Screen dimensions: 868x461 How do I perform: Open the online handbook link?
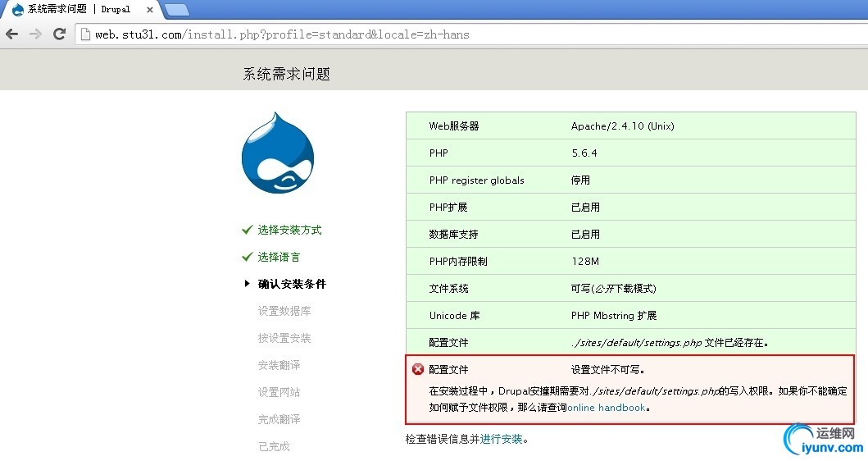click(x=607, y=407)
